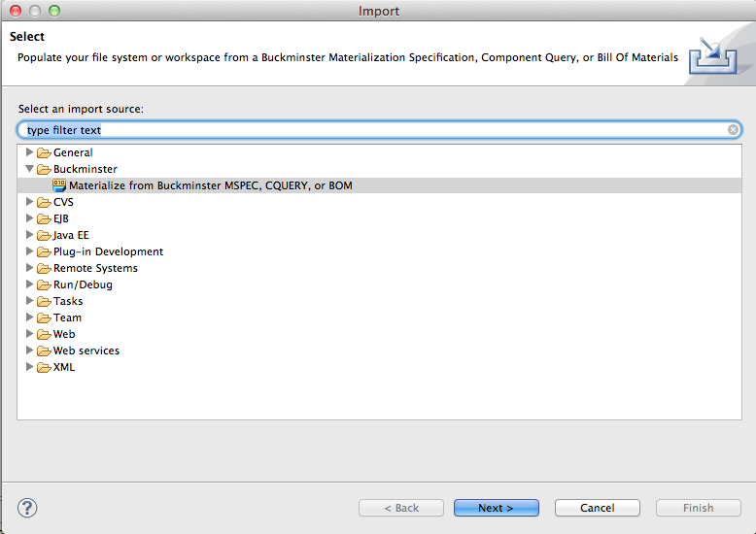Select the Web tree label
This screenshot has height=534, width=756.
[64, 334]
